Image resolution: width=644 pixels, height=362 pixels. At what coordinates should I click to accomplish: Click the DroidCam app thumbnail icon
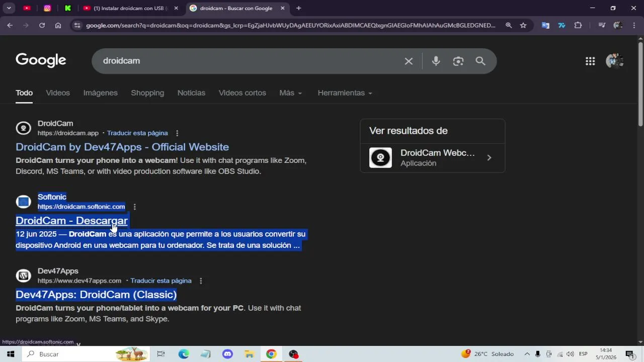coord(380,158)
